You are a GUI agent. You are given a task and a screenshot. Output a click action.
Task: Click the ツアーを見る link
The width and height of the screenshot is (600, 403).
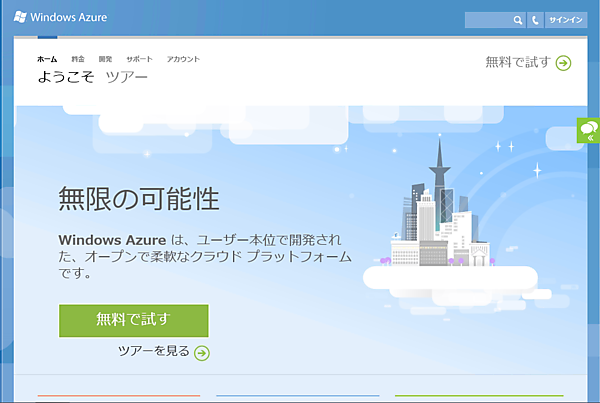pos(154,352)
